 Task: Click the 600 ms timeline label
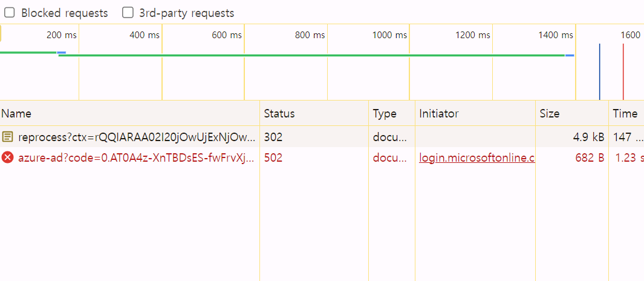click(227, 35)
